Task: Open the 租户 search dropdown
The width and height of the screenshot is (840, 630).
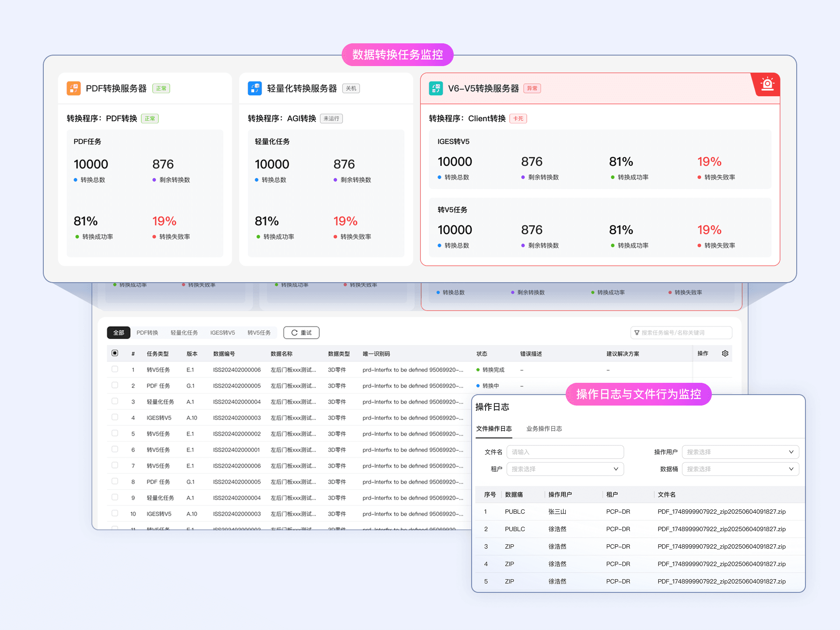Action: 565,469
